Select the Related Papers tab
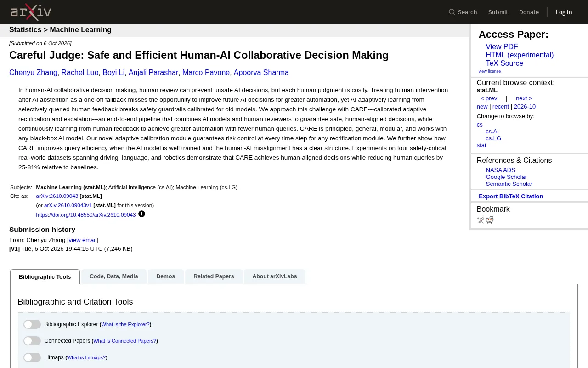Screen dimensions: 588x368 214,276
